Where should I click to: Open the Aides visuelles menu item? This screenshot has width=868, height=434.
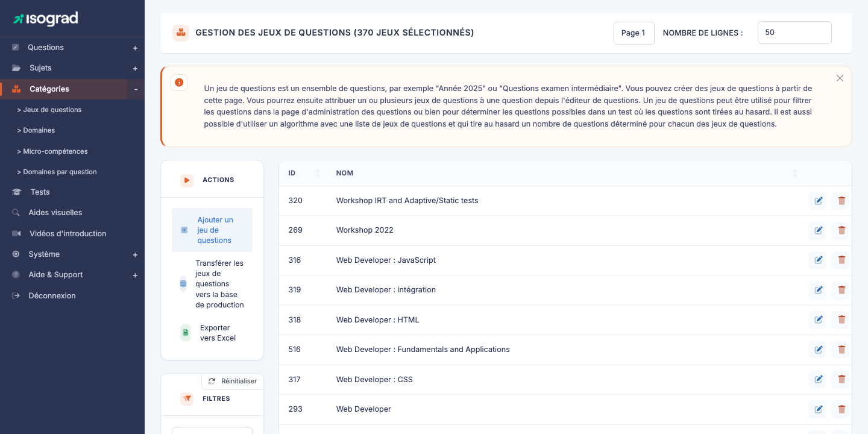click(55, 213)
